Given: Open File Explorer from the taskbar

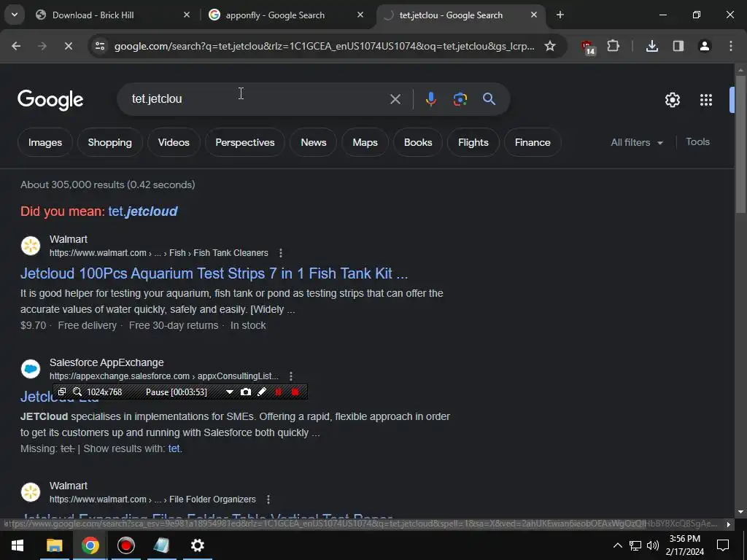Looking at the screenshot, I should pos(54,545).
